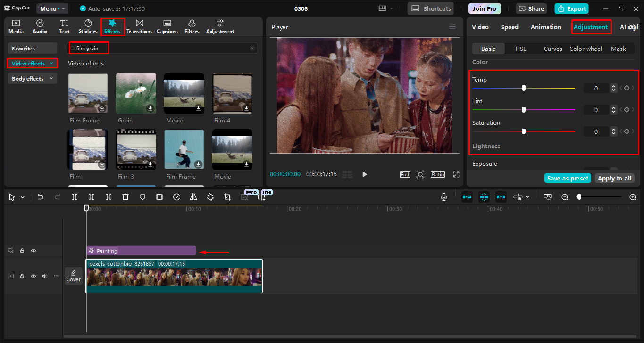
Task: Click Apply to all
Action: (614, 178)
